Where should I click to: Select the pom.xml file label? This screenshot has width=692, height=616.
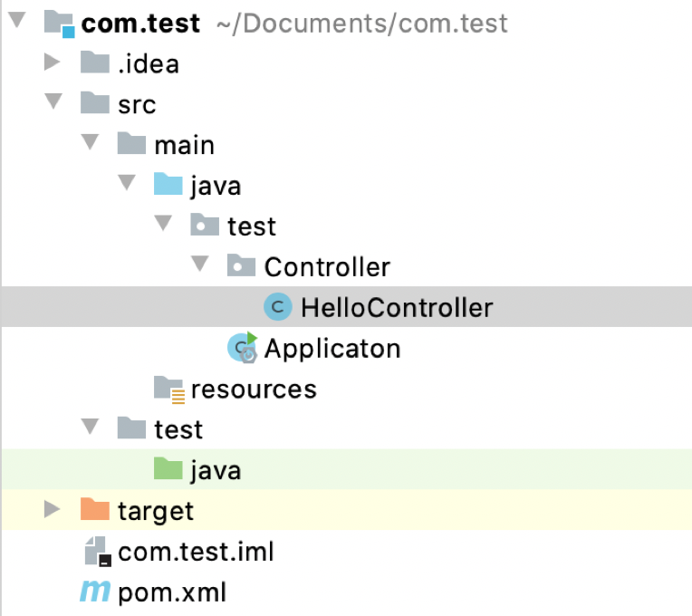(172, 592)
